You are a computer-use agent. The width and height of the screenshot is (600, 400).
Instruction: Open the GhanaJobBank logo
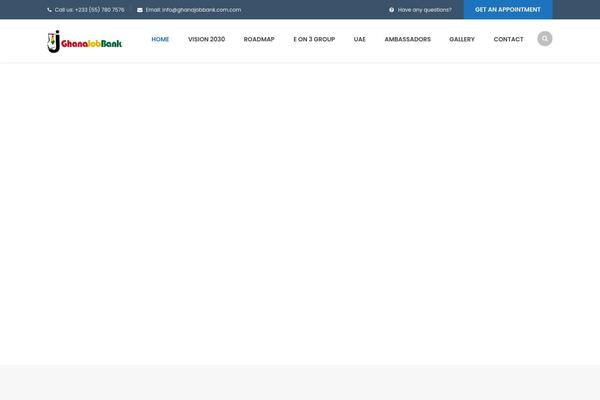(85, 41)
